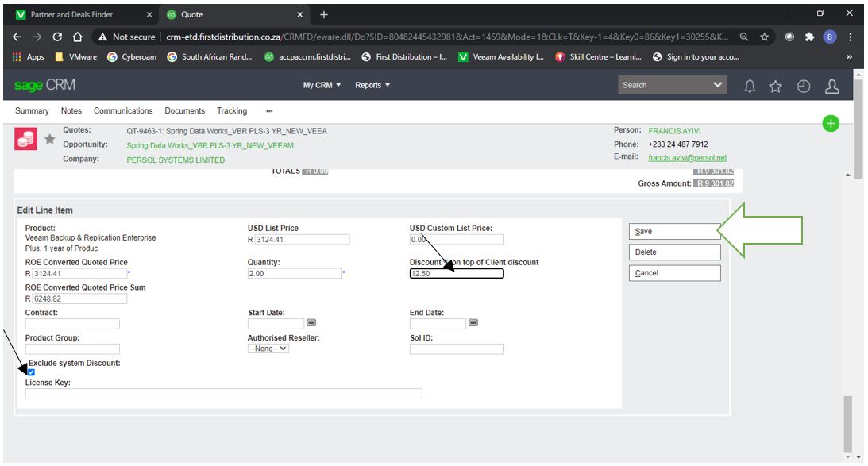Switch to the Communications tab
The height and width of the screenshot is (466, 868).
(x=123, y=111)
